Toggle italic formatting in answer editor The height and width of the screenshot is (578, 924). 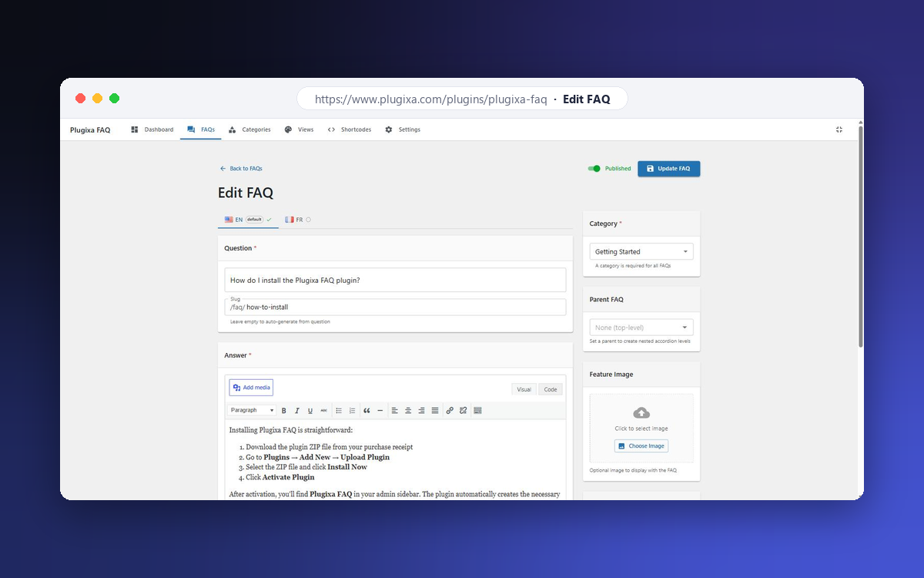coord(296,411)
